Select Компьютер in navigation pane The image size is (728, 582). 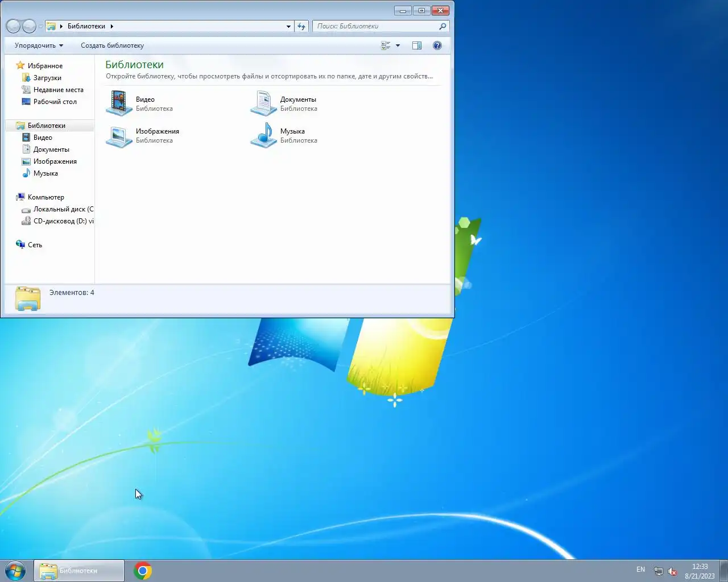click(45, 197)
